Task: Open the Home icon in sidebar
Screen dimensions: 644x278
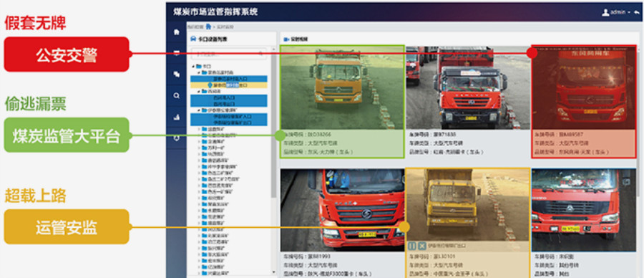Action: pos(177,32)
